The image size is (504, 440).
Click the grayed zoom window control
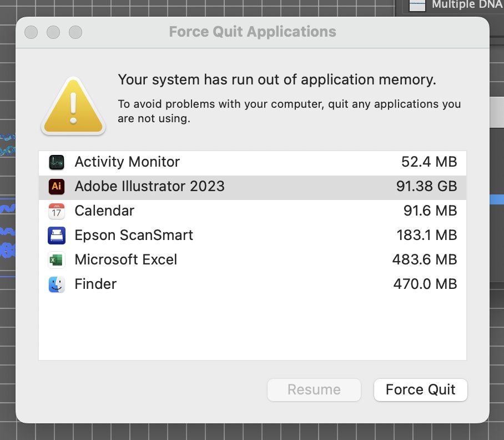pos(75,32)
